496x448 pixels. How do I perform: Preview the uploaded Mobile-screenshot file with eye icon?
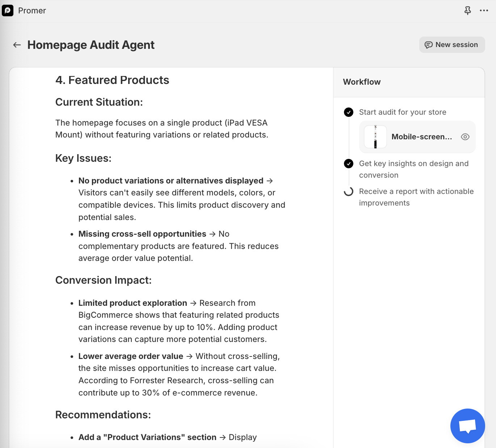465,137
